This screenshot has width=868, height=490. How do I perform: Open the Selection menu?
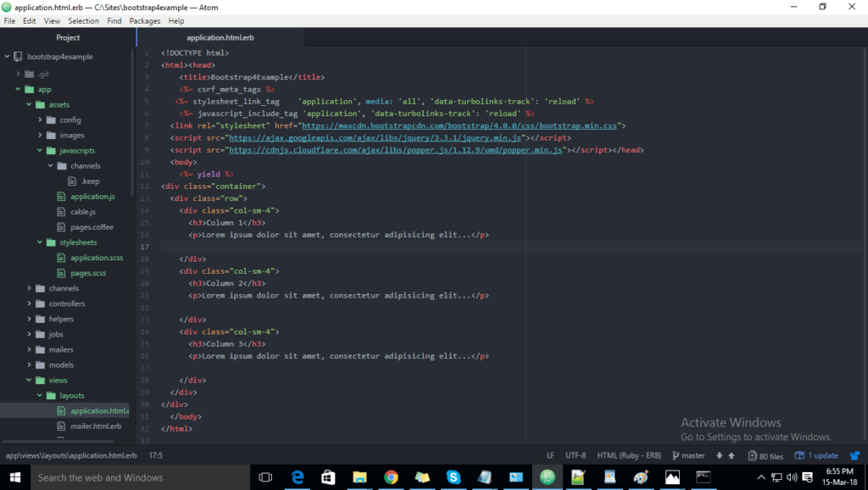[x=84, y=21]
